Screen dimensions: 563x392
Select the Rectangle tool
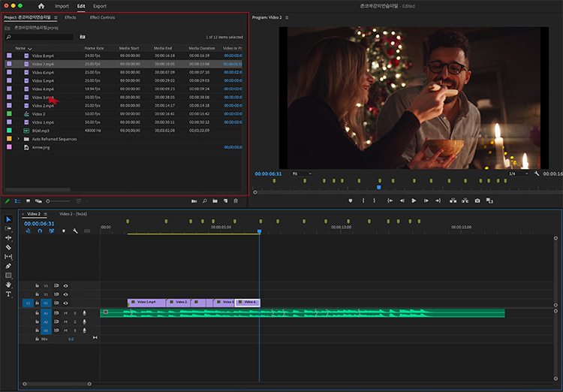pos(8,276)
